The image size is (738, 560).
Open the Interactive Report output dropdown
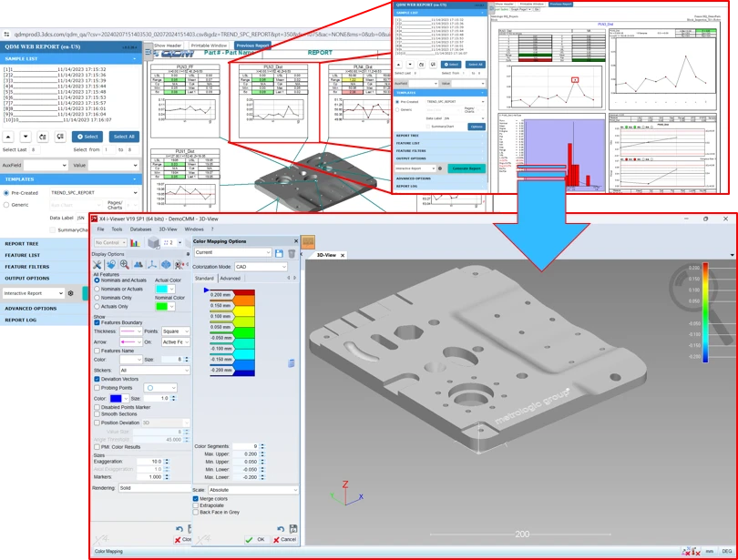[33, 293]
